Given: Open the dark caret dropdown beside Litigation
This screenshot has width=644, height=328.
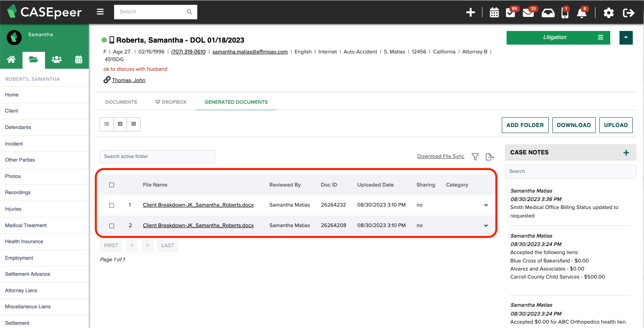Looking at the screenshot, I should tap(626, 37).
